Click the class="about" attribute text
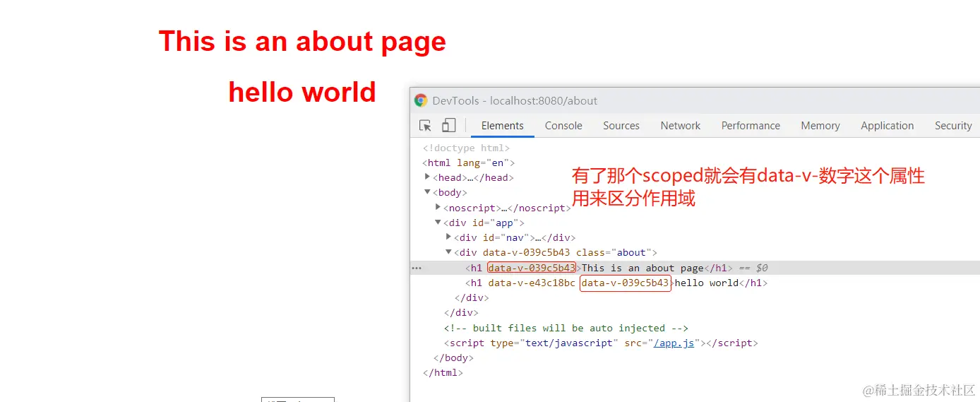The width and height of the screenshot is (980, 402). pos(614,252)
